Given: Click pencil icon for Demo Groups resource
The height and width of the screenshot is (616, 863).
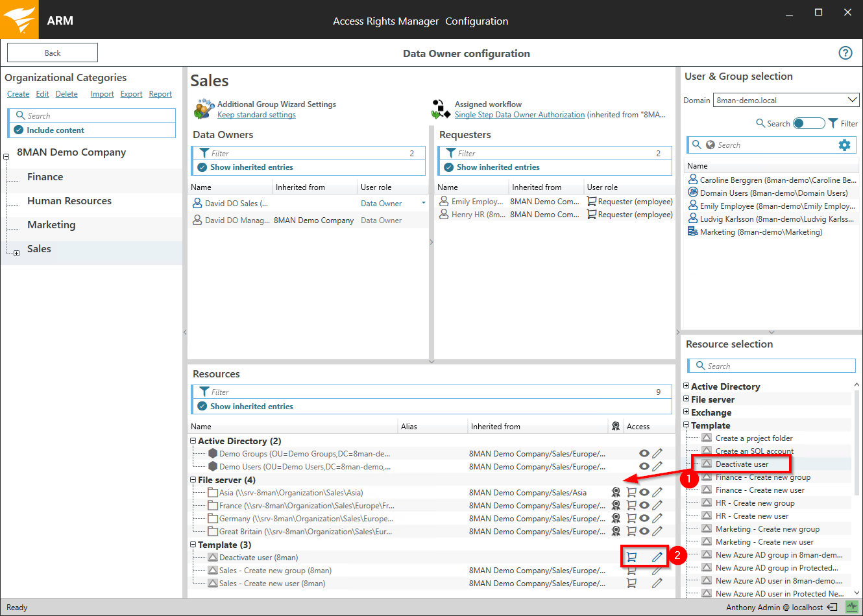Looking at the screenshot, I should tap(657, 454).
